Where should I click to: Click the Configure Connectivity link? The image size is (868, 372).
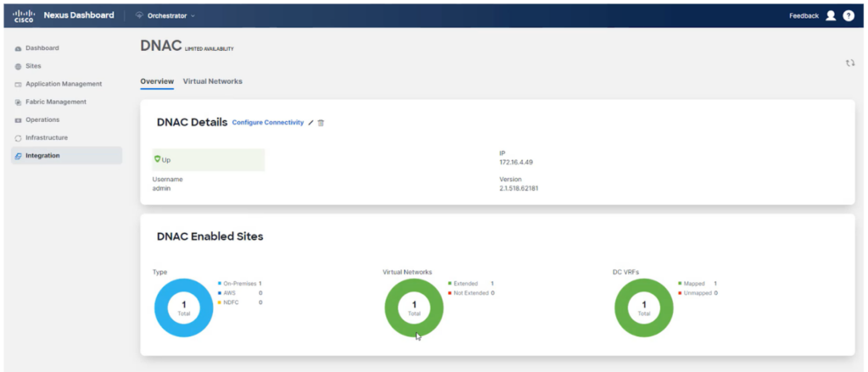click(x=268, y=122)
